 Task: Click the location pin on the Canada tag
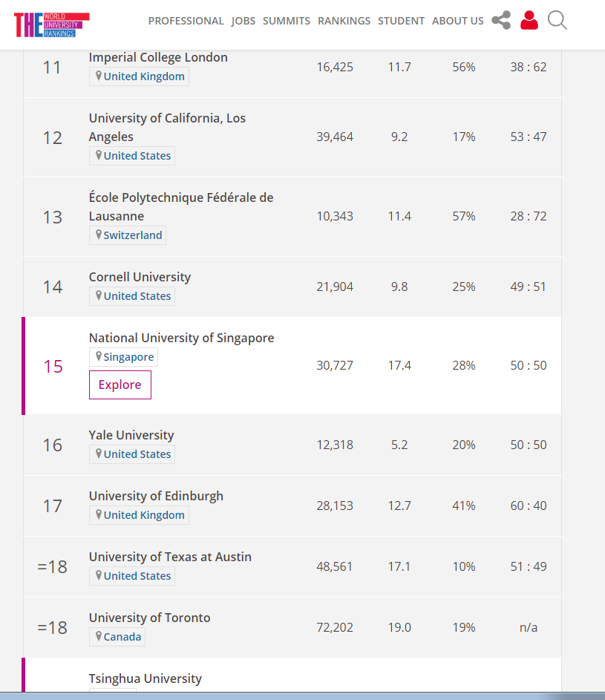point(99,636)
